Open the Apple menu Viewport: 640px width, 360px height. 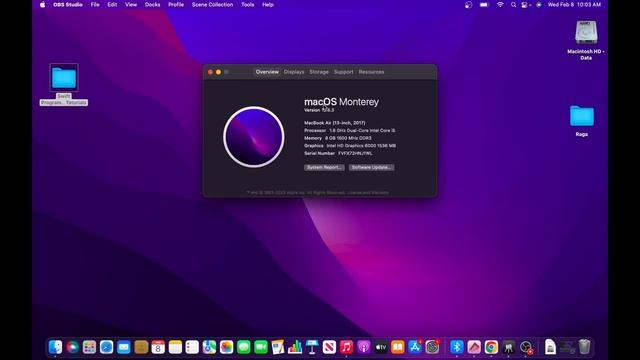[x=42, y=4]
